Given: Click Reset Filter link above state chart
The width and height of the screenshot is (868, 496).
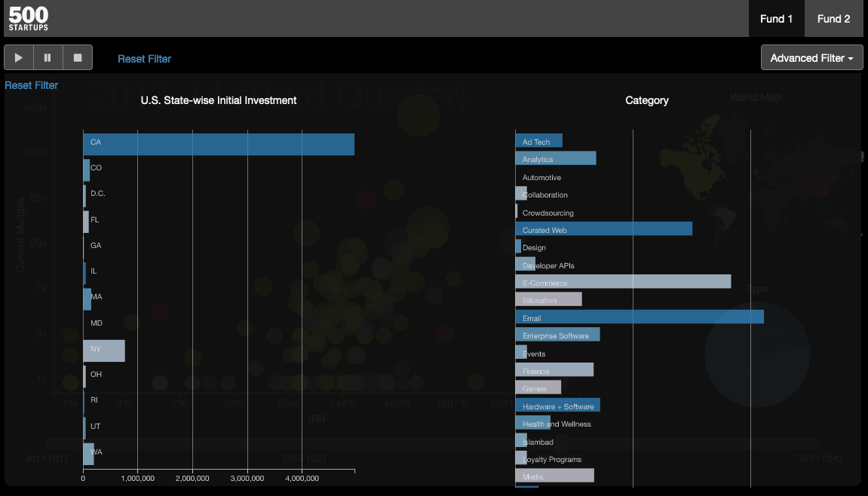Looking at the screenshot, I should 31,85.
